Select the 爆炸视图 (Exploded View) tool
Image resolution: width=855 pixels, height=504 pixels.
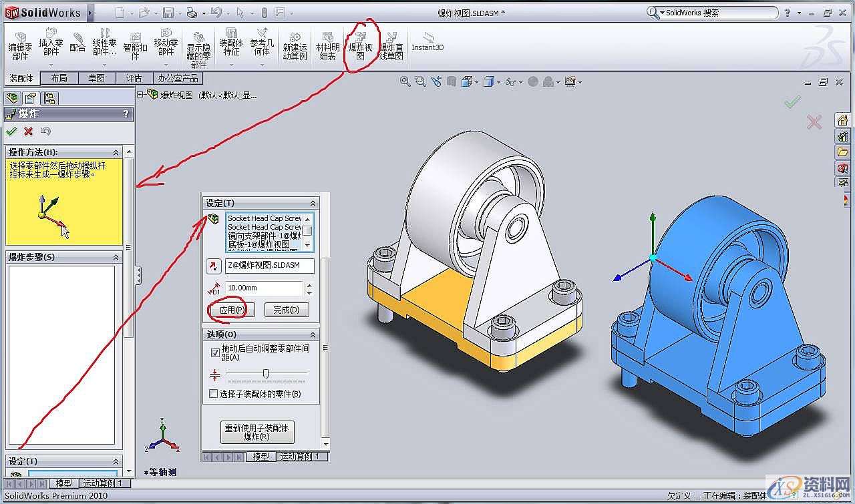coord(361,43)
